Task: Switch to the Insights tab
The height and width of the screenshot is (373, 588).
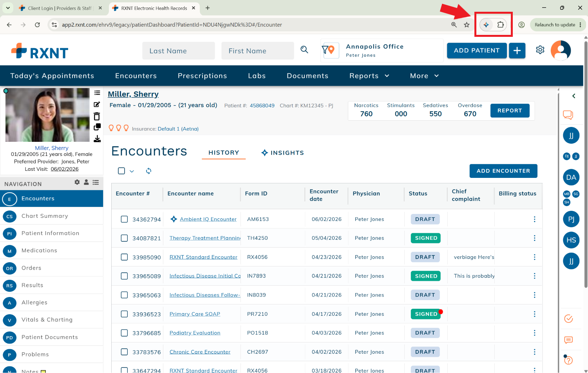Action: tap(282, 153)
